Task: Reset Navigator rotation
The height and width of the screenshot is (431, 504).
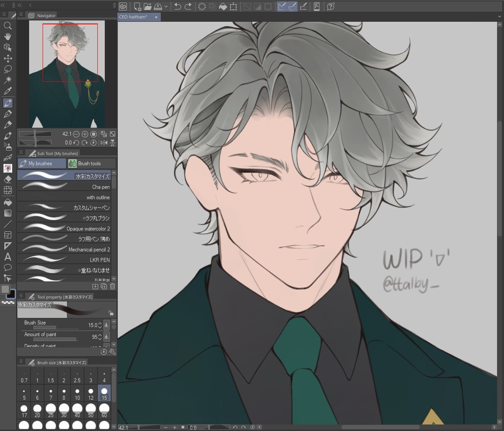Action: 93,143
